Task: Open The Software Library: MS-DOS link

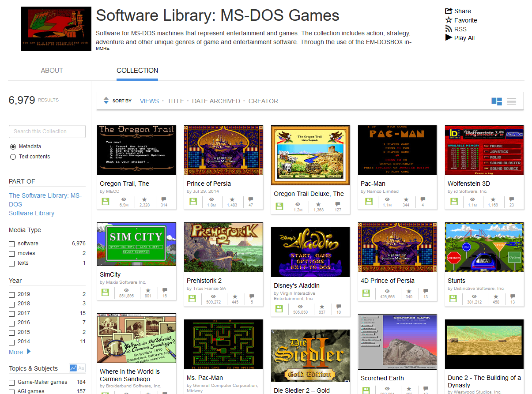Action: [45, 200]
